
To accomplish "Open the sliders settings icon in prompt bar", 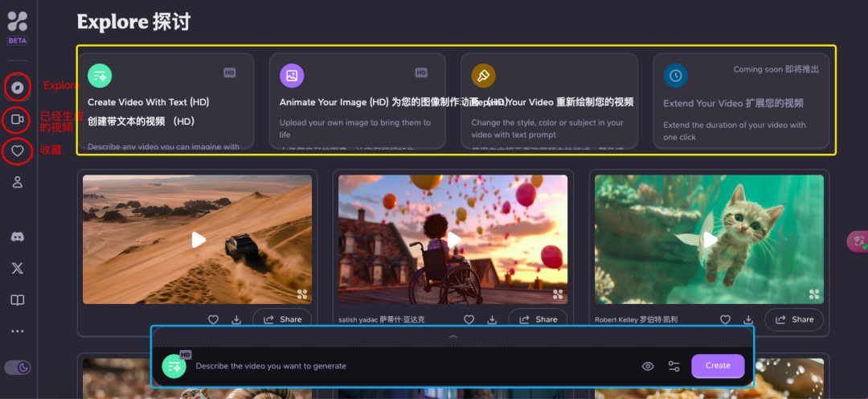I will [x=674, y=366].
